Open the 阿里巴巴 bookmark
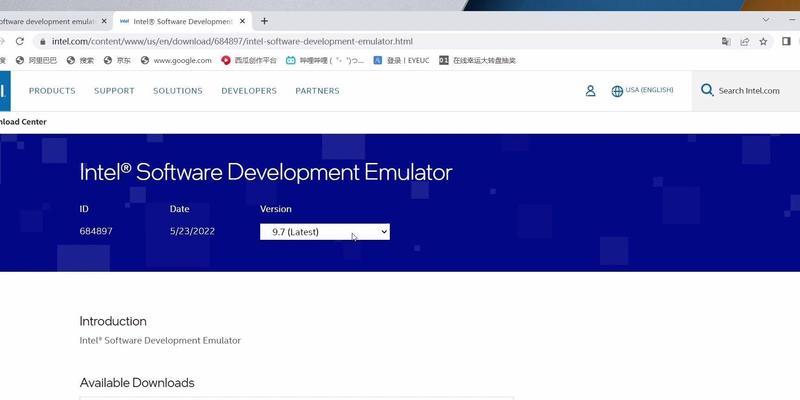Viewport: 800px width, 400px height. [x=37, y=60]
